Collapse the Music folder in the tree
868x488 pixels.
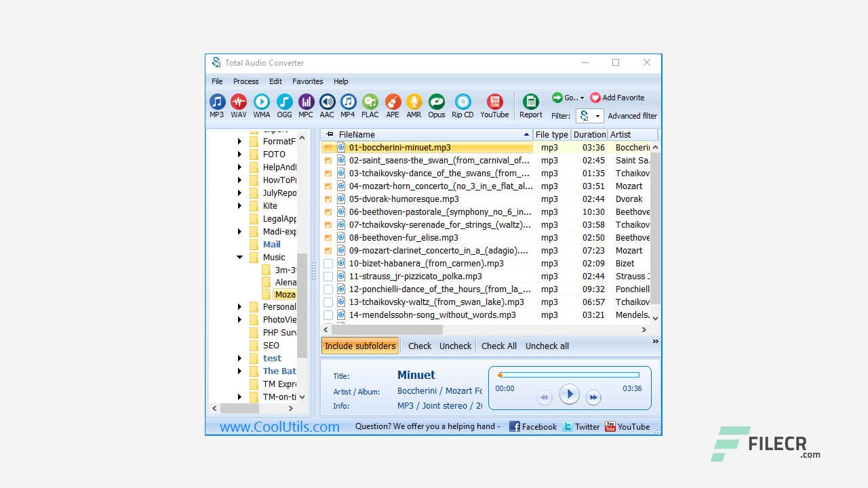(x=239, y=257)
